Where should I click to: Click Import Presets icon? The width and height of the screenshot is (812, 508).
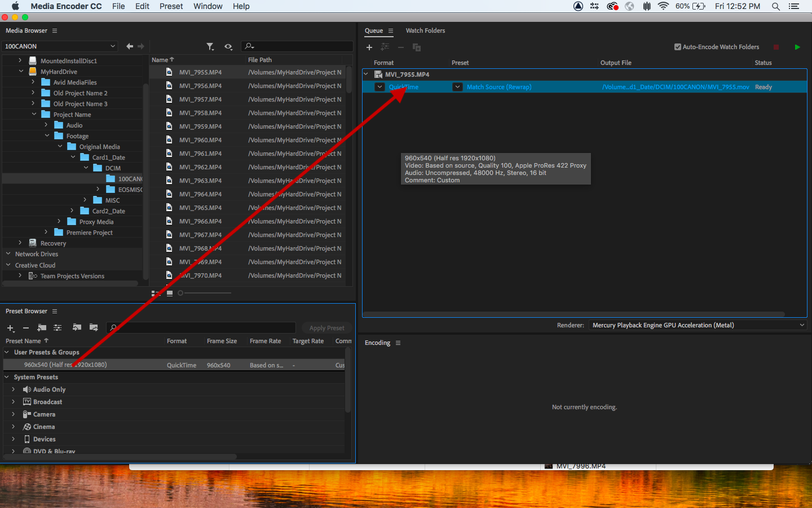pyautogui.click(x=77, y=328)
